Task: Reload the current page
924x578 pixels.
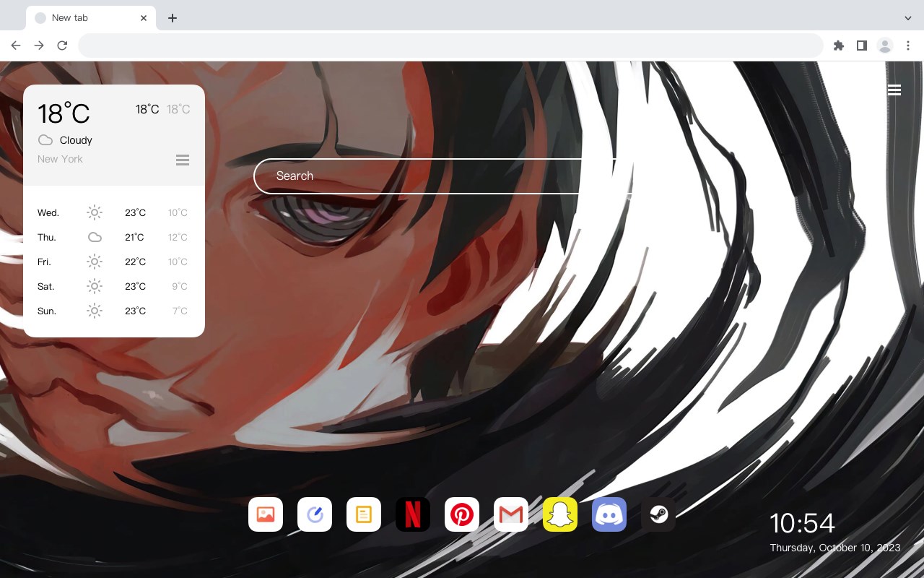Action: tap(62, 46)
